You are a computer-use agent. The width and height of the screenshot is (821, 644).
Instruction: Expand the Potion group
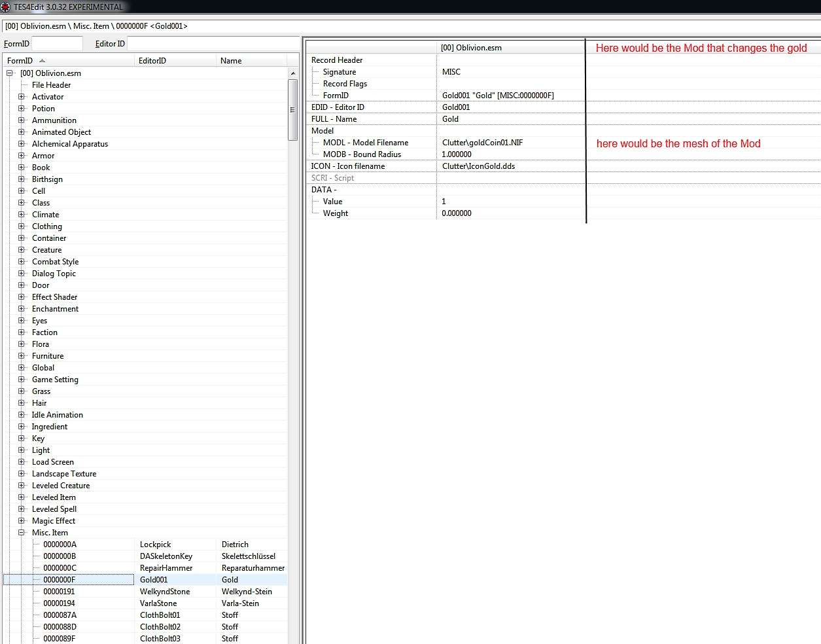coord(22,109)
